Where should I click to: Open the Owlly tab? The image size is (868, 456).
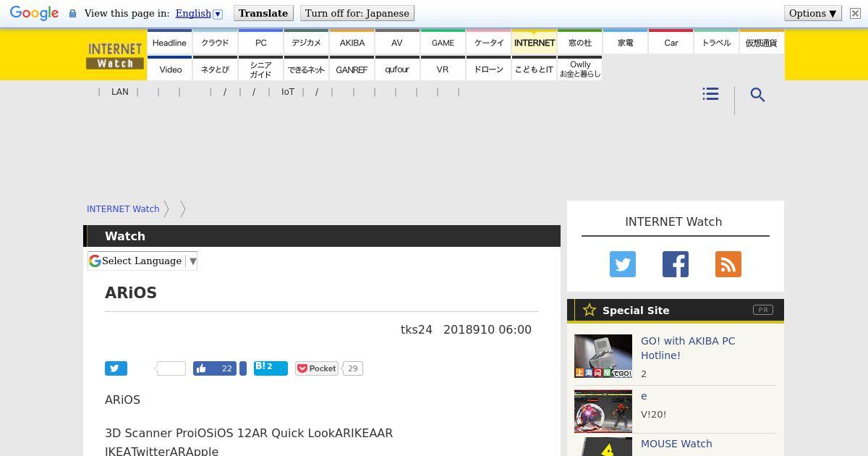(580, 69)
